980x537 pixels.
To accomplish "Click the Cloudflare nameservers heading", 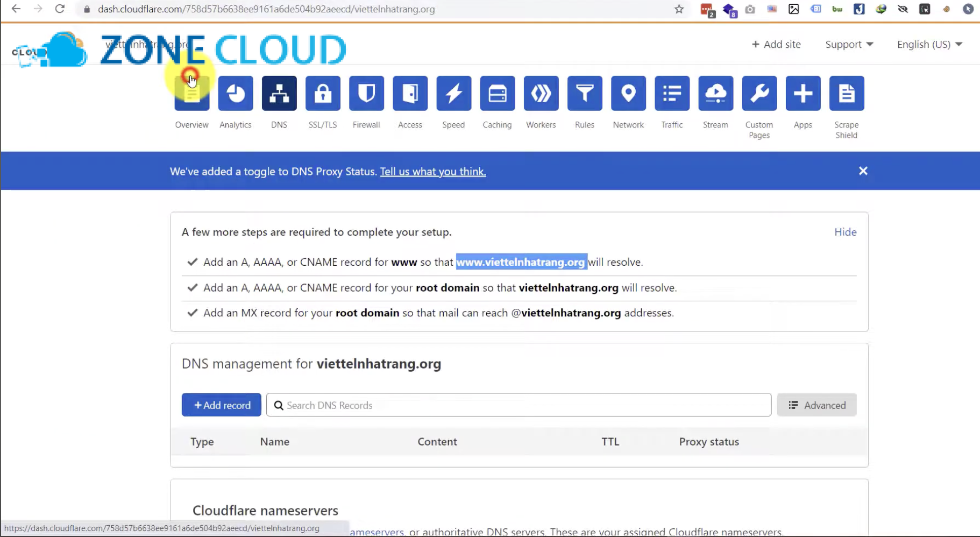I will point(265,510).
